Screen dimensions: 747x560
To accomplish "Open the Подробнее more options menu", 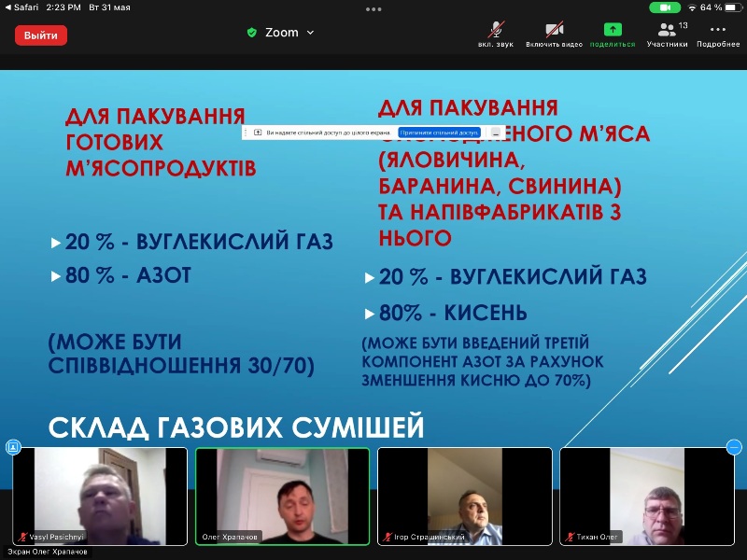I will (x=718, y=35).
